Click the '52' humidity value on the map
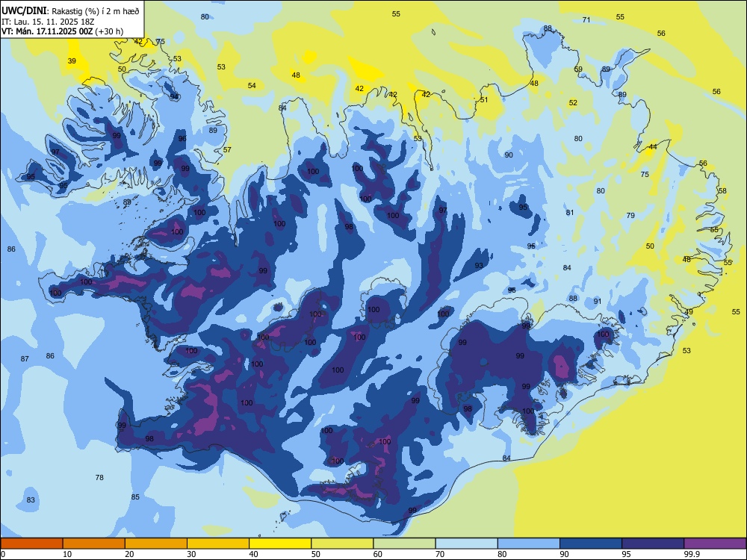This screenshot has width=747, height=560. (x=573, y=103)
